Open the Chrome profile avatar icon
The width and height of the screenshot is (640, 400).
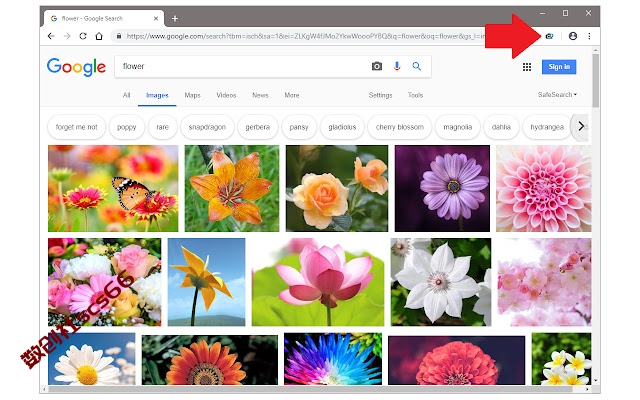(x=573, y=36)
